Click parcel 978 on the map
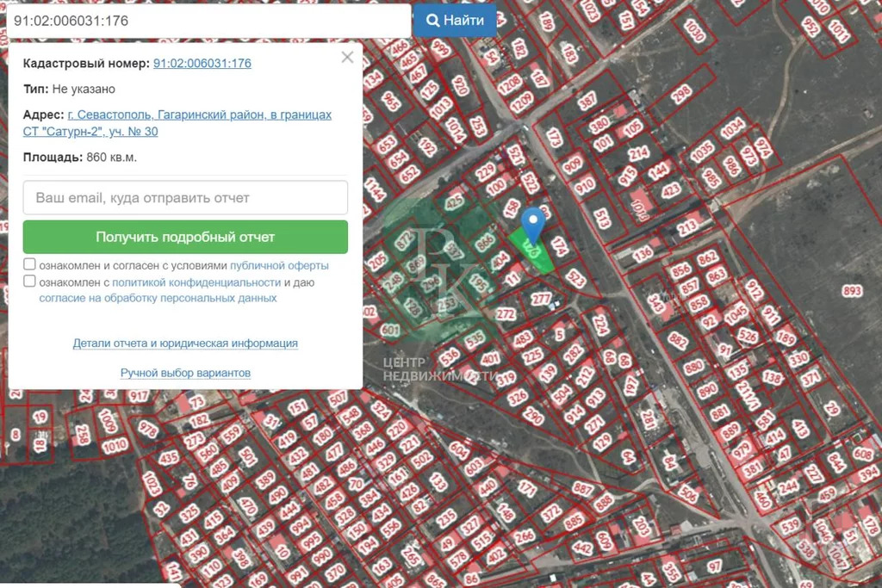This screenshot has height=588, width=882. click(148, 430)
